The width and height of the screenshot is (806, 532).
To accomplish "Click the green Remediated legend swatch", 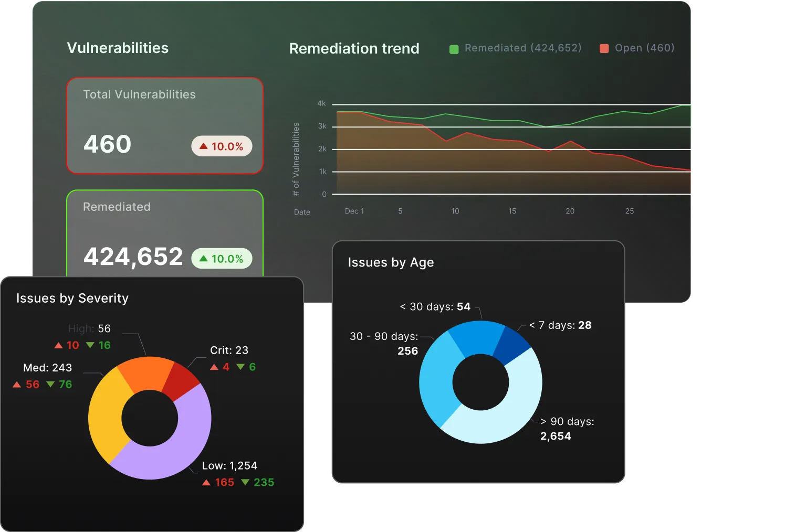I will tap(455, 48).
